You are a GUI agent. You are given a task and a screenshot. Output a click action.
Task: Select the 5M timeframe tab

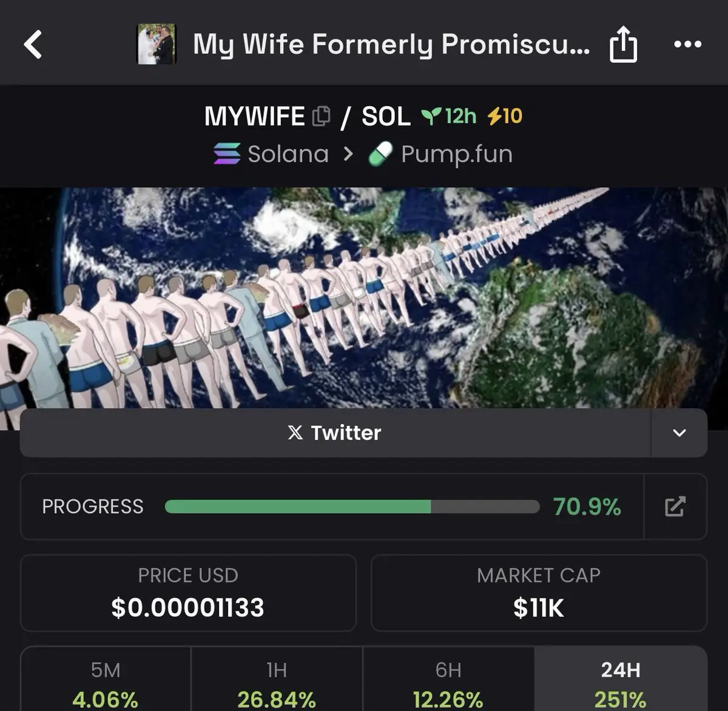point(106,678)
